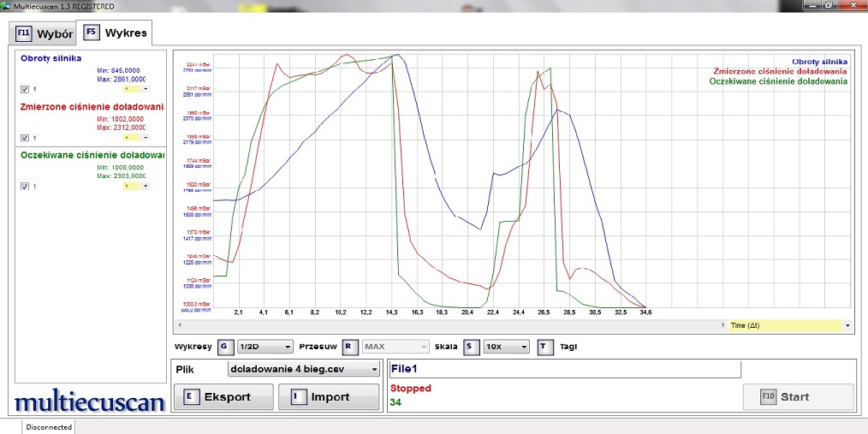The width and height of the screenshot is (868, 434).
Task: Open the 1/2D chart mode dropdown
Action: click(x=265, y=347)
